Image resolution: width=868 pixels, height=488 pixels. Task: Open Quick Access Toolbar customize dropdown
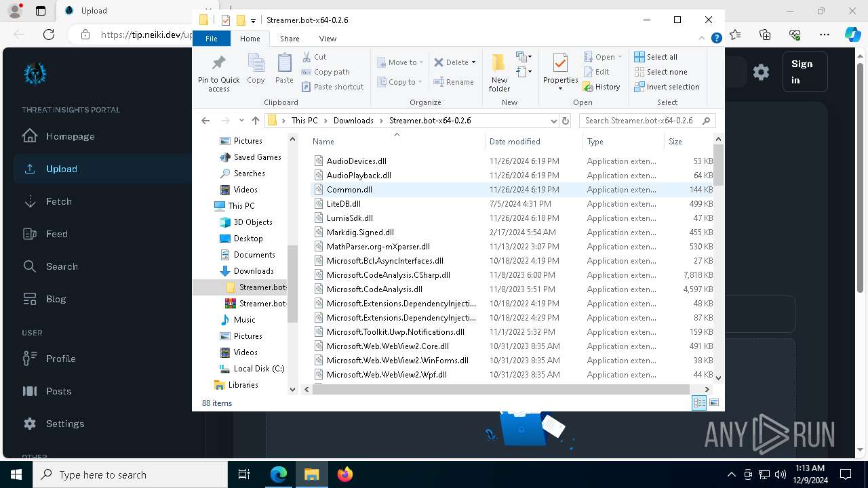[253, 20]
